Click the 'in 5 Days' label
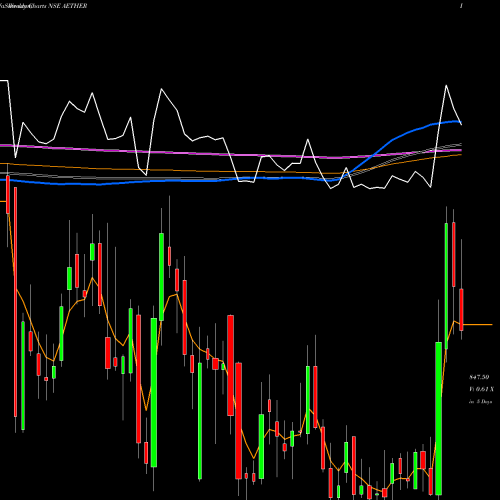This screenshot has width=500, height=500. (x=480, y=402)
